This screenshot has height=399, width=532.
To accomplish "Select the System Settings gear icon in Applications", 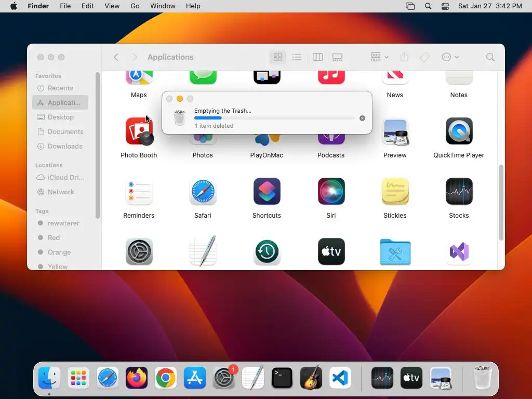I will [139, 251].
